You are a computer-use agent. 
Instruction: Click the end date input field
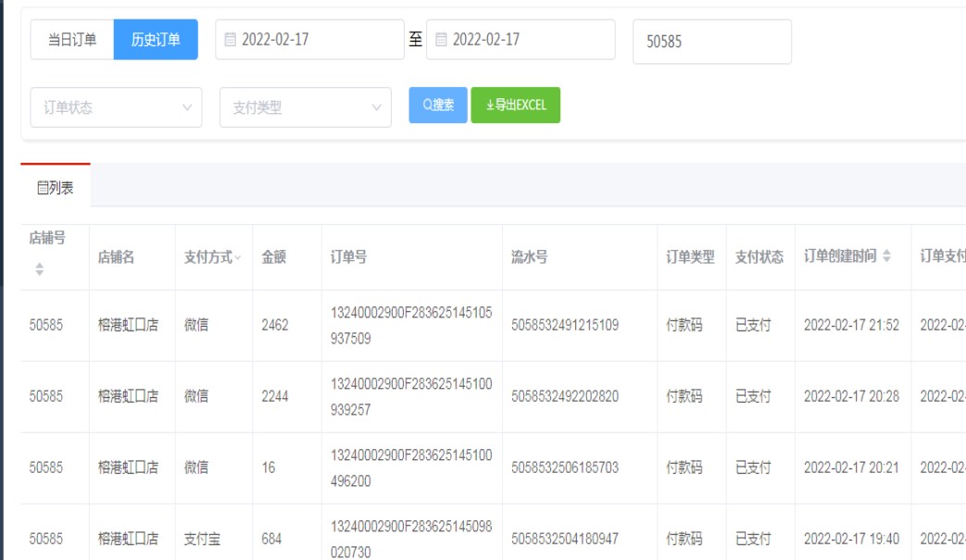point(526,40)
